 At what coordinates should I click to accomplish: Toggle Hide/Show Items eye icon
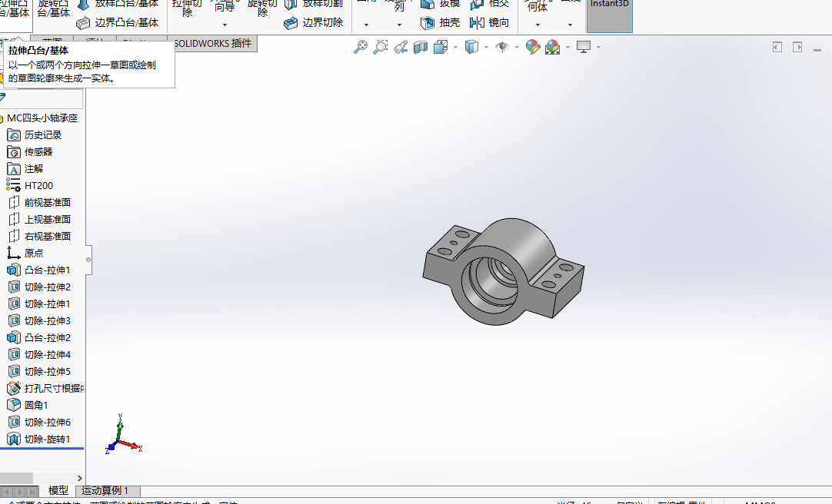coord(501,47)
